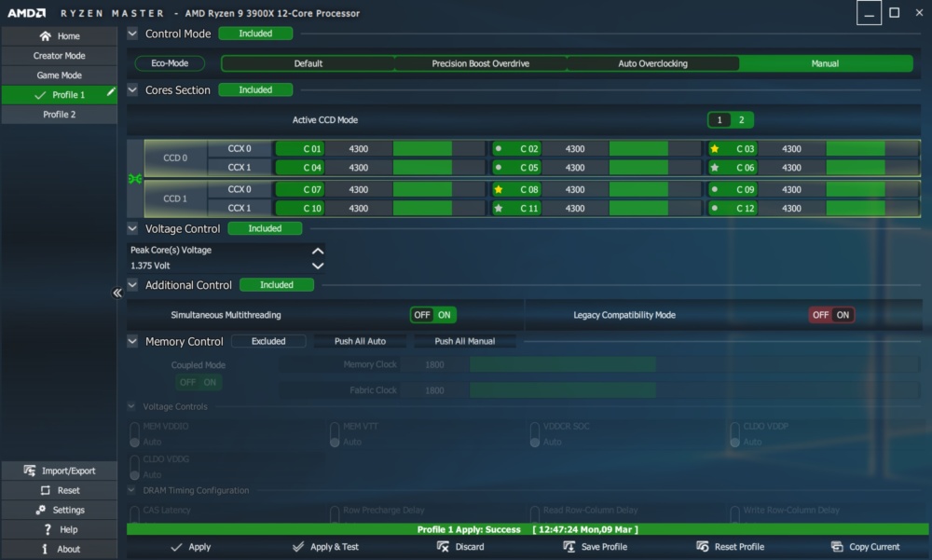932x560 pixels.
Task: Click the C 07 core button
Action: (300, 189)
